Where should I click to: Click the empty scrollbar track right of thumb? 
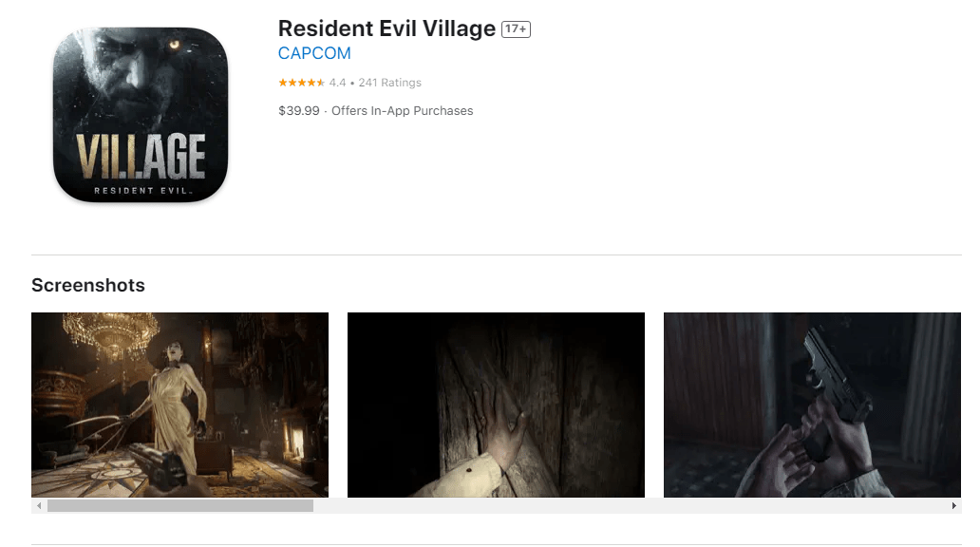pos(630,506)
